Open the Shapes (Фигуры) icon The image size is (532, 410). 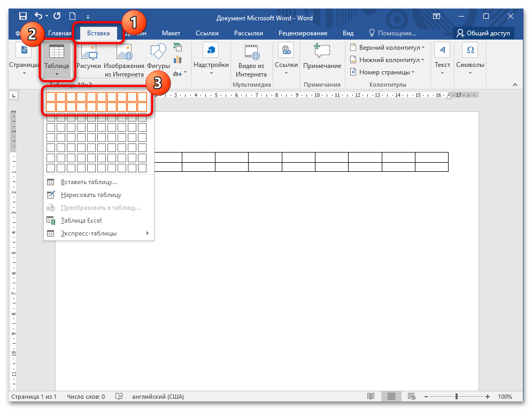point(158,51)
